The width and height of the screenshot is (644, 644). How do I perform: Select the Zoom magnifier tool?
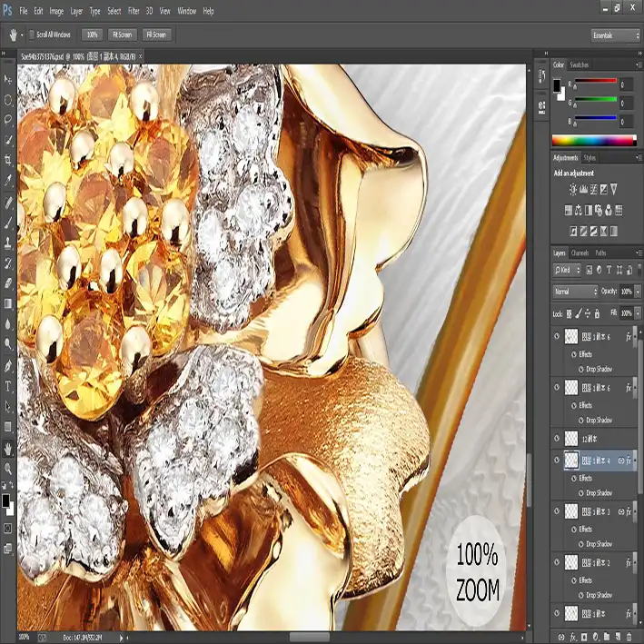[8, 469]
